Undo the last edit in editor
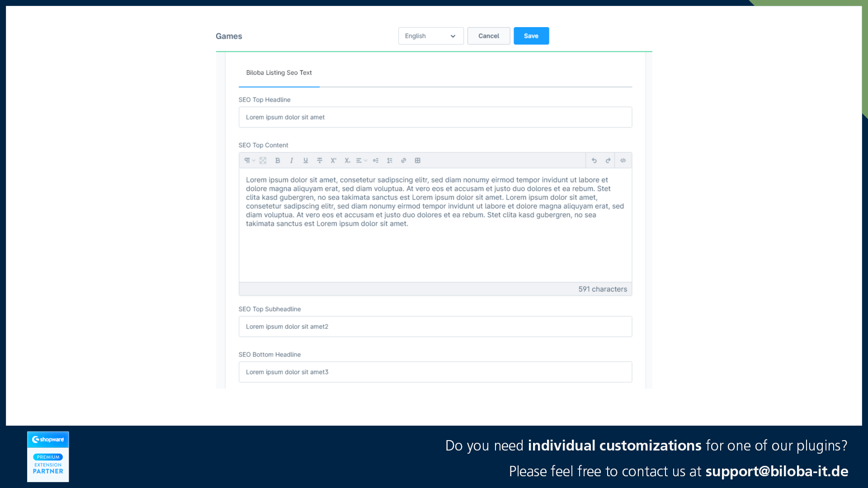The width and height of the screenshot is (868, 488). point(594,160)
